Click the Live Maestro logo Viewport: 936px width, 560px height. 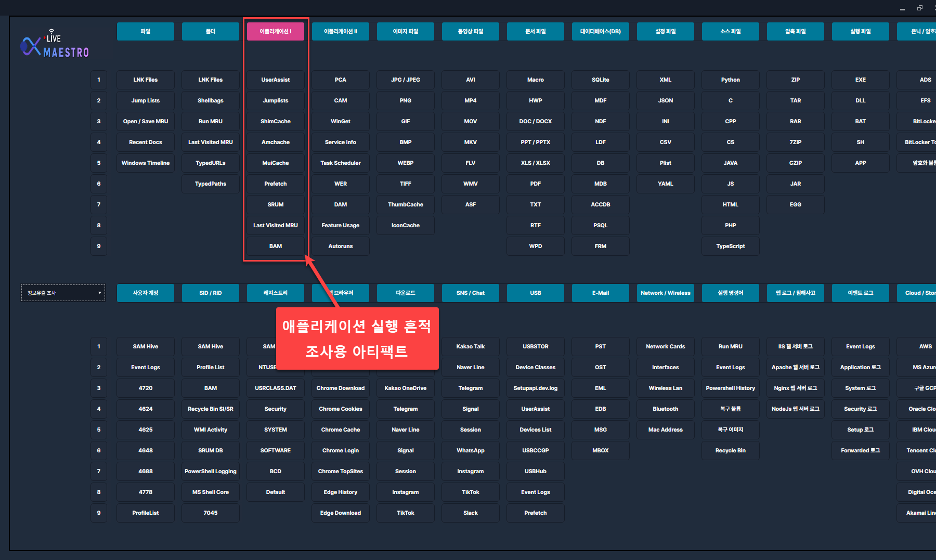pos(55,45)
